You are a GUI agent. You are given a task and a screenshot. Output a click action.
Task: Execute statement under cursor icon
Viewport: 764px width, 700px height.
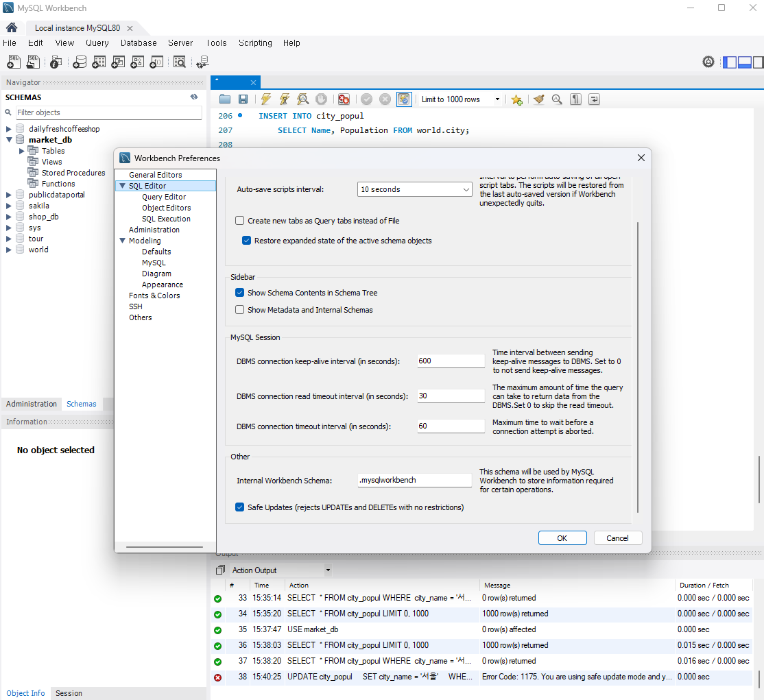point(285,99)
